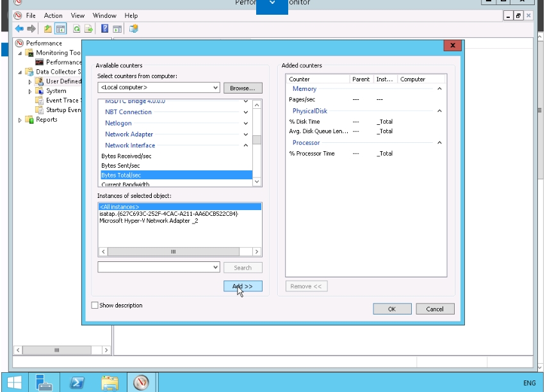Expand the NBT Connection counter group
The height and width of the screenshot is (392, 545).
(x=246, y=112)
